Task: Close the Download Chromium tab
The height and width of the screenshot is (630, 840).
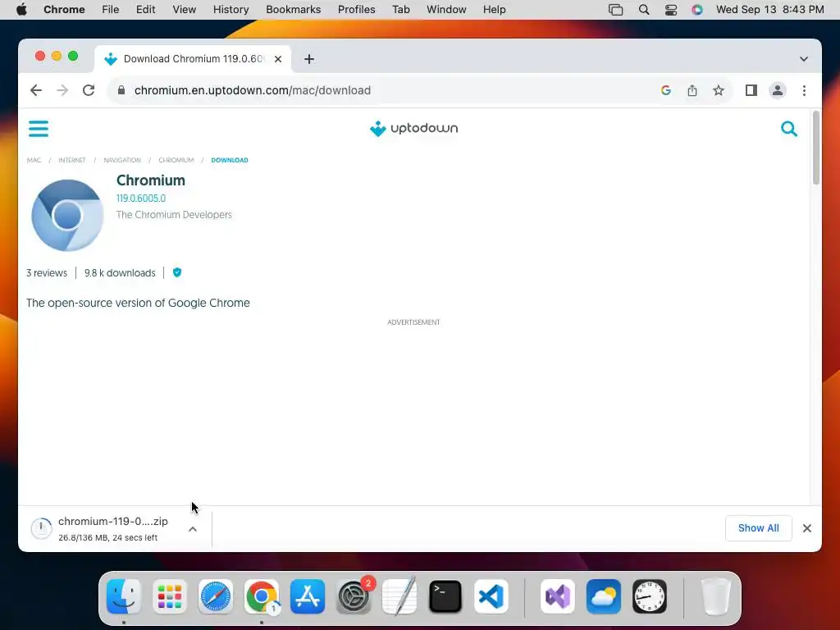Action: (x=278, y=59)
